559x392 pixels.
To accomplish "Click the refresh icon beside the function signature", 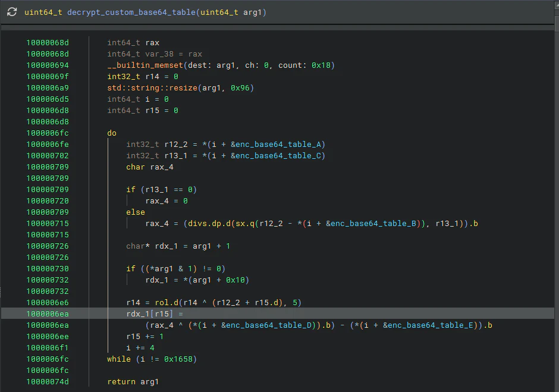I will click(x=12, y=12).
